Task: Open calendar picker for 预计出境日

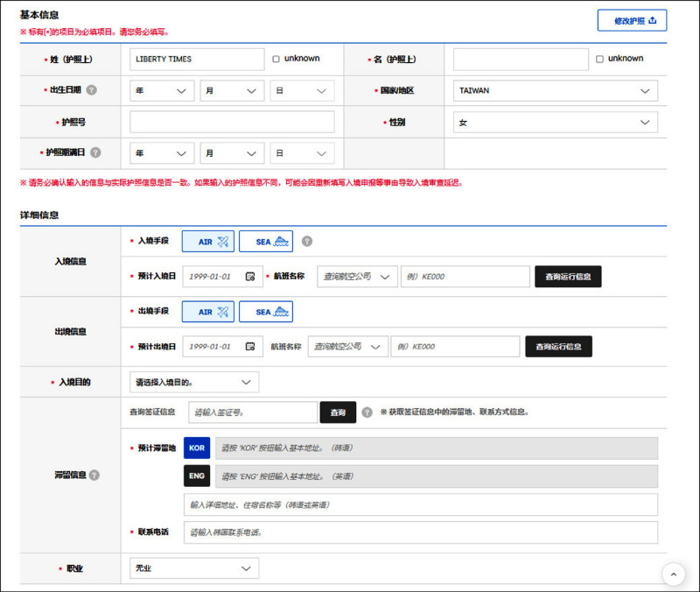Action: [250, 347]
